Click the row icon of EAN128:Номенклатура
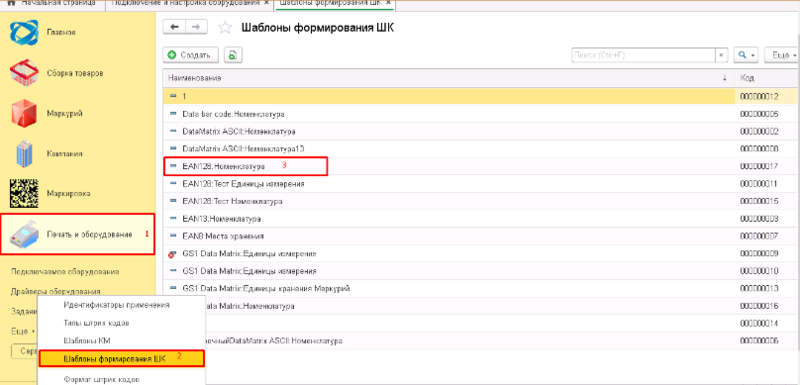The height and width of the screenshot is (385, 800). 172,166
